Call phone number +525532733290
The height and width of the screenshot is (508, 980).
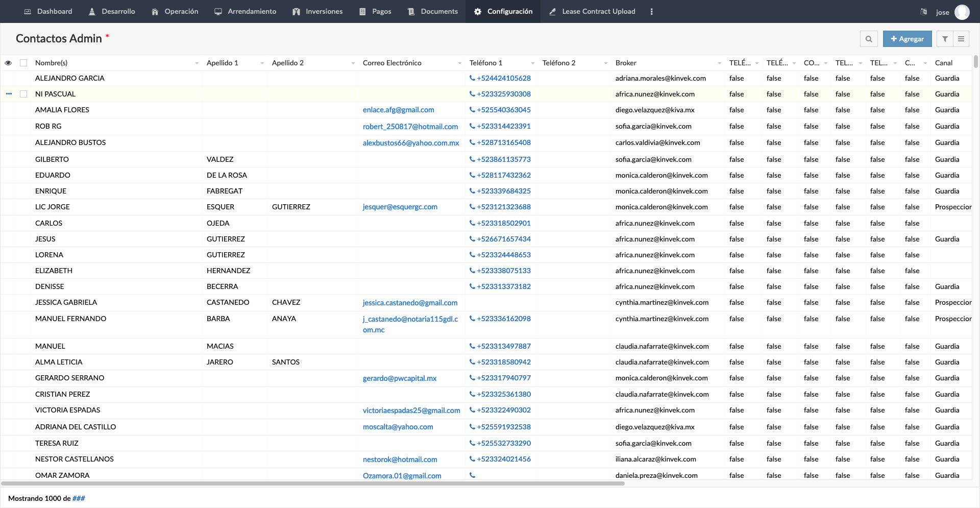coord(503,443)
